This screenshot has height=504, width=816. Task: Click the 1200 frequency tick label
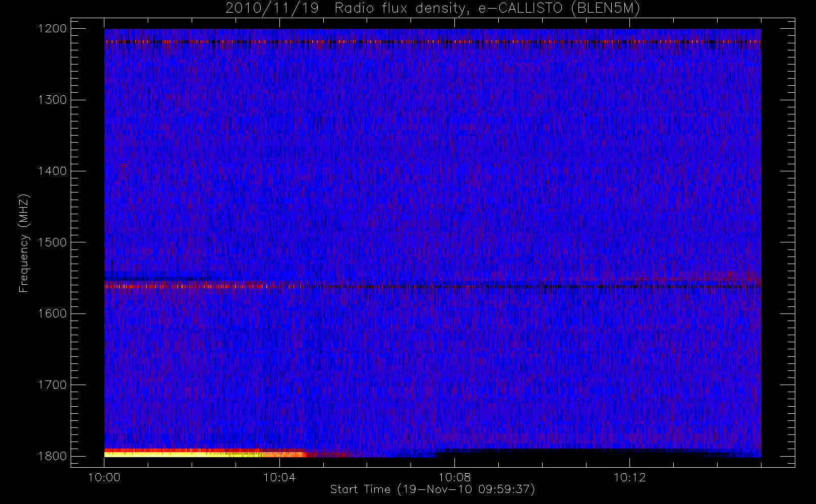point(52,29)
